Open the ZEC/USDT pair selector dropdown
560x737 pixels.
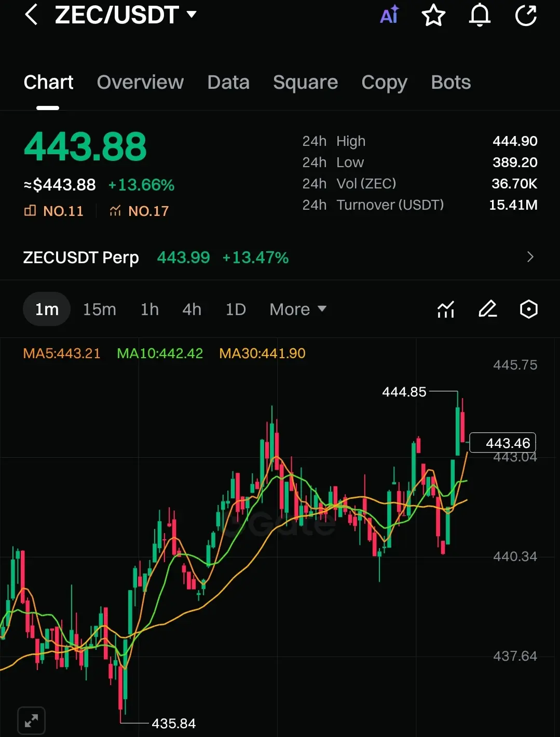(x=126, y=15)
